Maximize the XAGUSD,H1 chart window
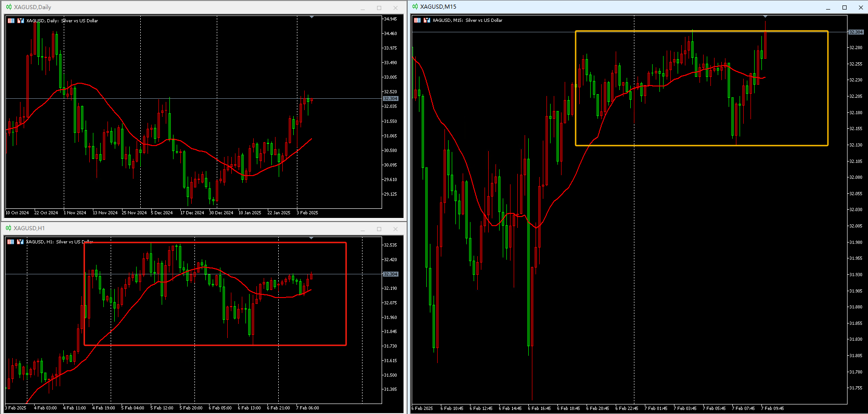This screenshot has height=414, width=868. pyautogui.click(x=379, y=229)
